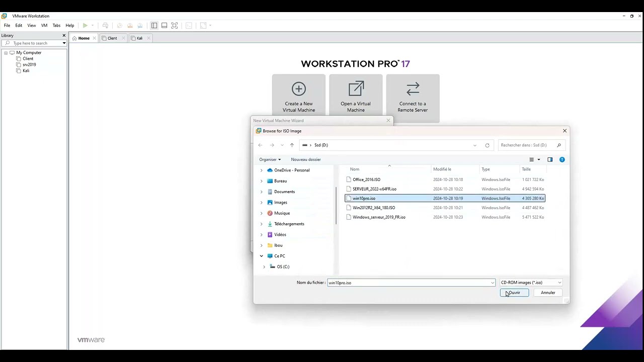Image resolution: width=644 pixels, height=362 pixels.
Task: Click the Connect to a Remote Server tile
Action: [413, 98]
